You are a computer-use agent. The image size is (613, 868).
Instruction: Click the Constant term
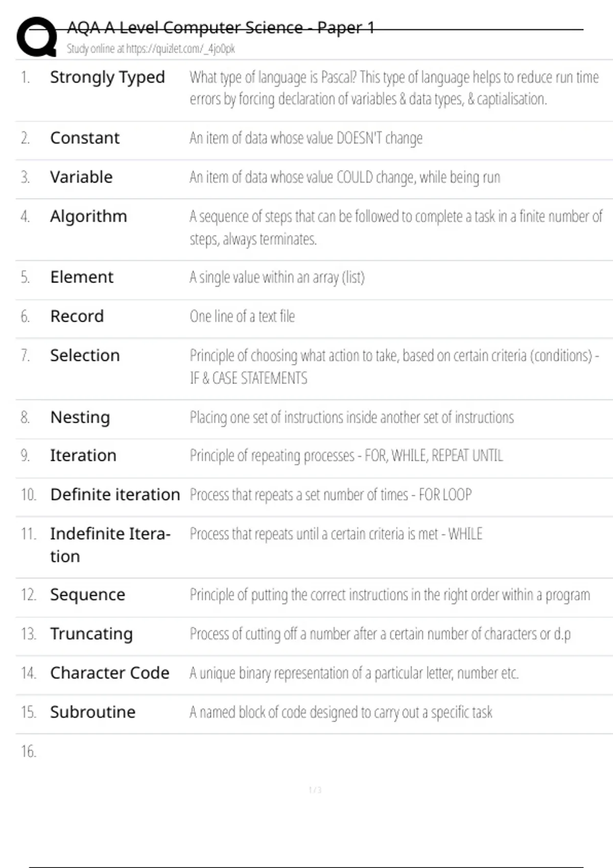[x=85, y=138]
